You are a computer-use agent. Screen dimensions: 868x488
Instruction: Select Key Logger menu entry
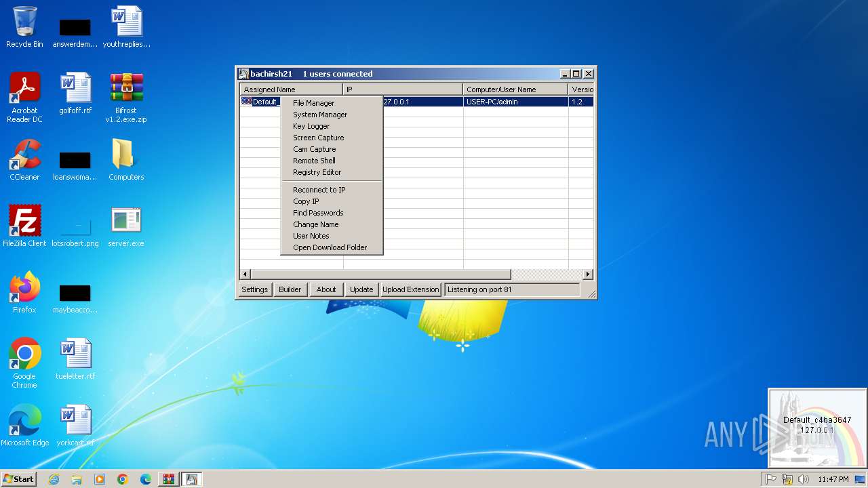332,126
